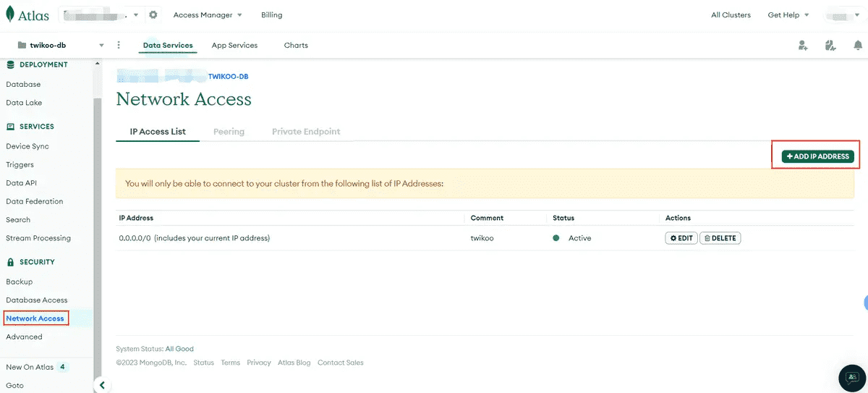This screenshot has height=393, width=868.
Task: Switch to the Peering tab
Action: pos(229,132)
